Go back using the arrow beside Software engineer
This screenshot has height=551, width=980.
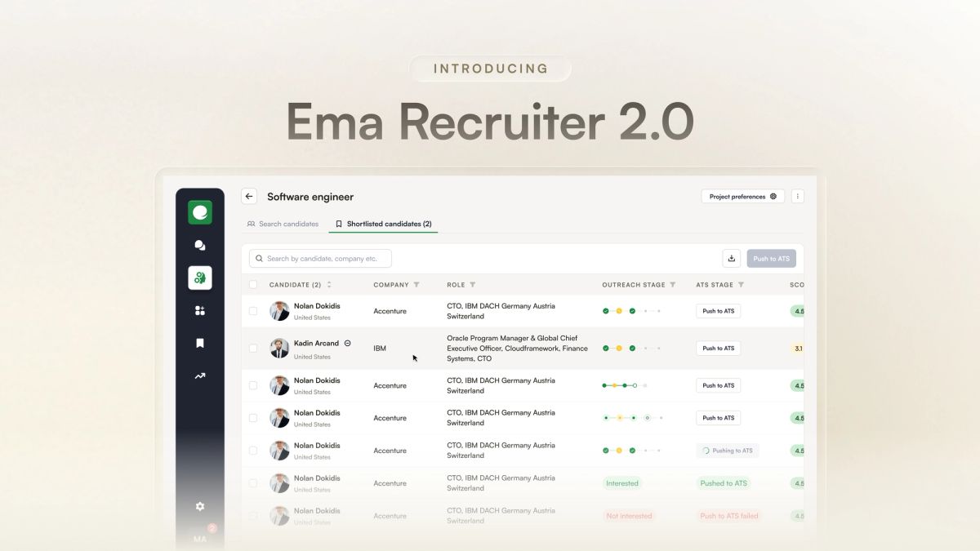pos(249,196)
